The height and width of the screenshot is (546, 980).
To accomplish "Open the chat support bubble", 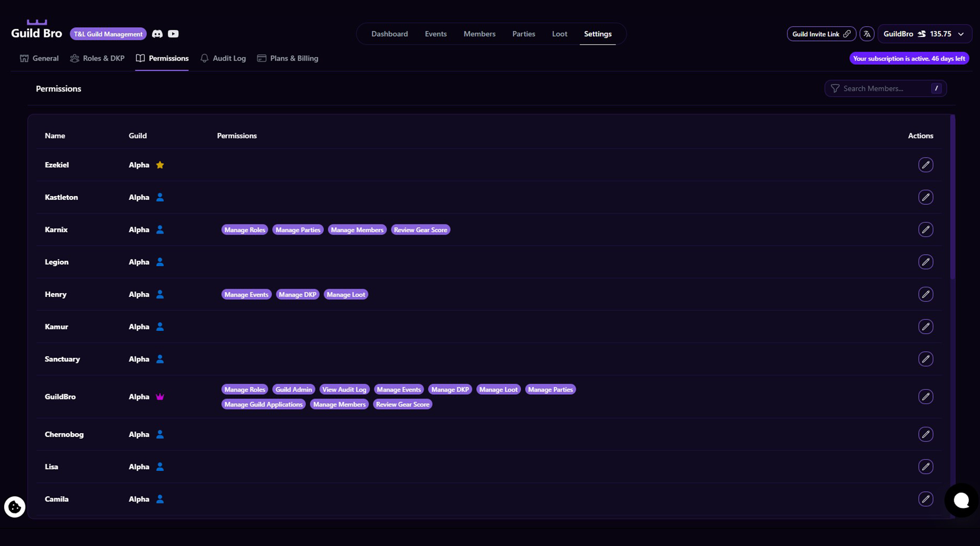I will point(961,500).
